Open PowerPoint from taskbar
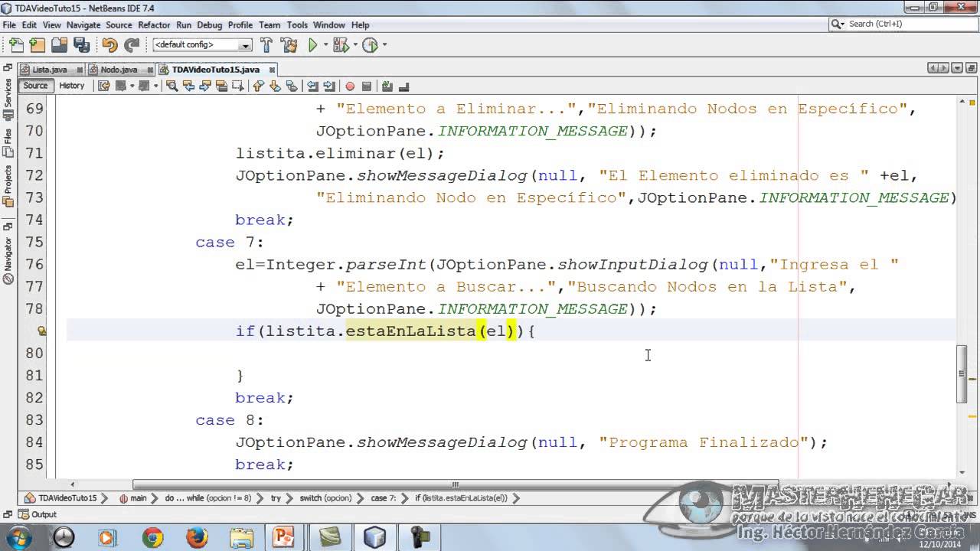This screenshot has height=551, width=980. tap(285, 537)
